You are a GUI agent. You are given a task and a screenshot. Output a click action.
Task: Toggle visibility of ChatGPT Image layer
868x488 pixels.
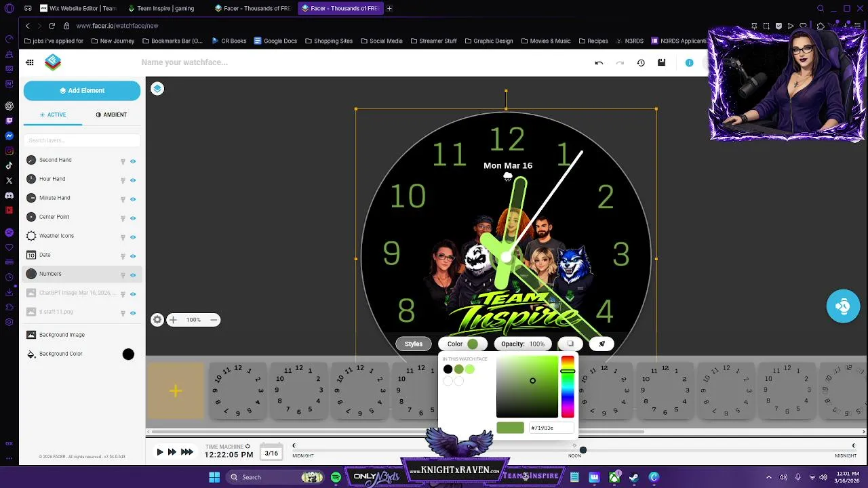pos(133,294)
